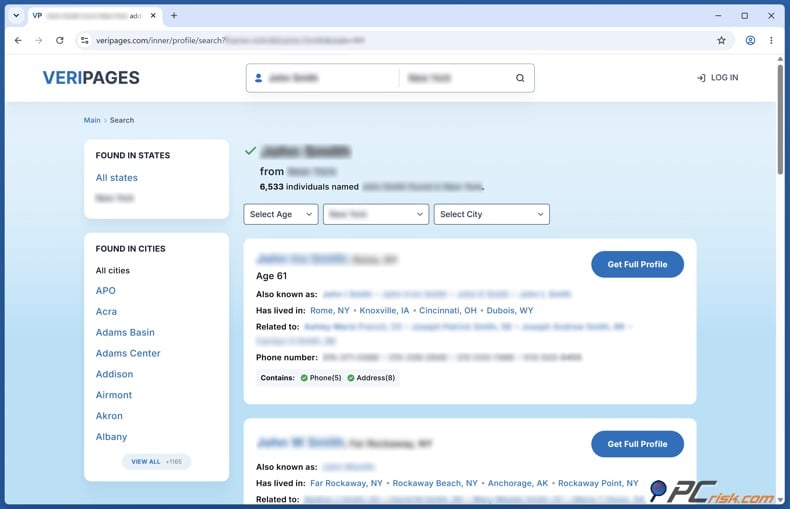Image resolution: width=790 pixels, height=509 pixels.
Task: Click the page vertical scrollbar thumb
Action: [780, 119]
